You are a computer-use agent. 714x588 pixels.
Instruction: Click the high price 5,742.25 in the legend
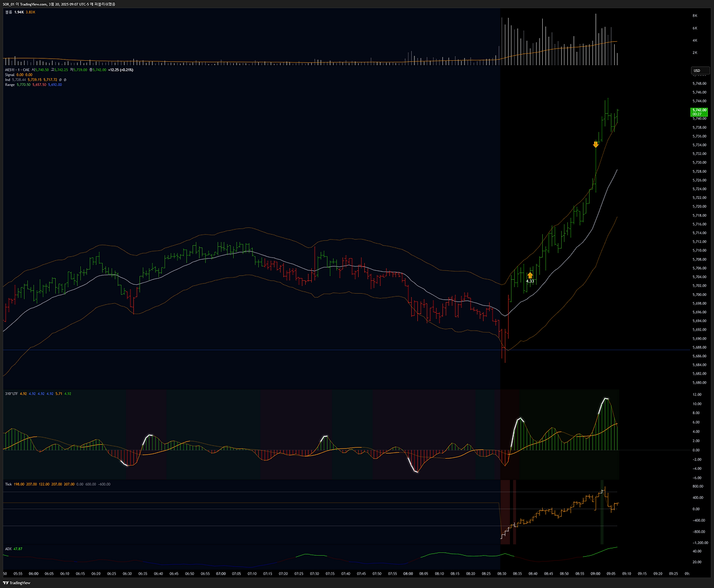(x=61, y=70)
